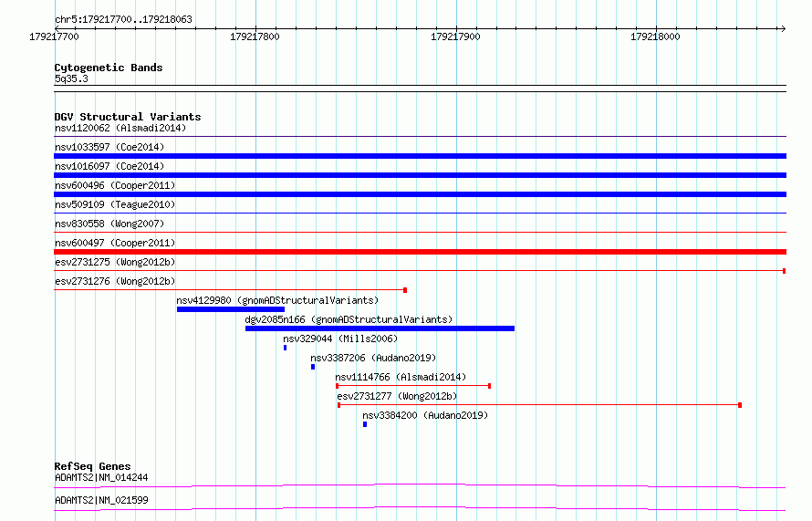Click the small blue marker under nsv3384200
Image resolution: width=812 pixels, height=521 pixels.
365,424
